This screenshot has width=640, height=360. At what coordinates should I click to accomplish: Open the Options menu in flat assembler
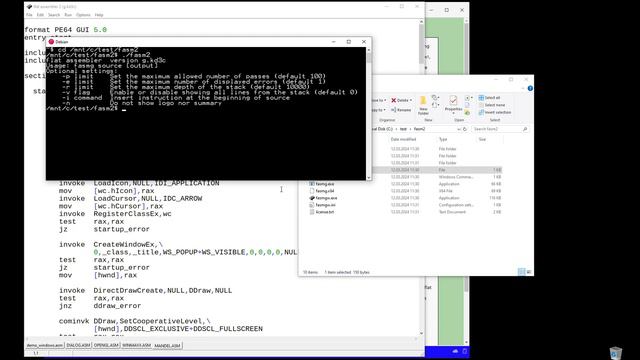(83, 15)
